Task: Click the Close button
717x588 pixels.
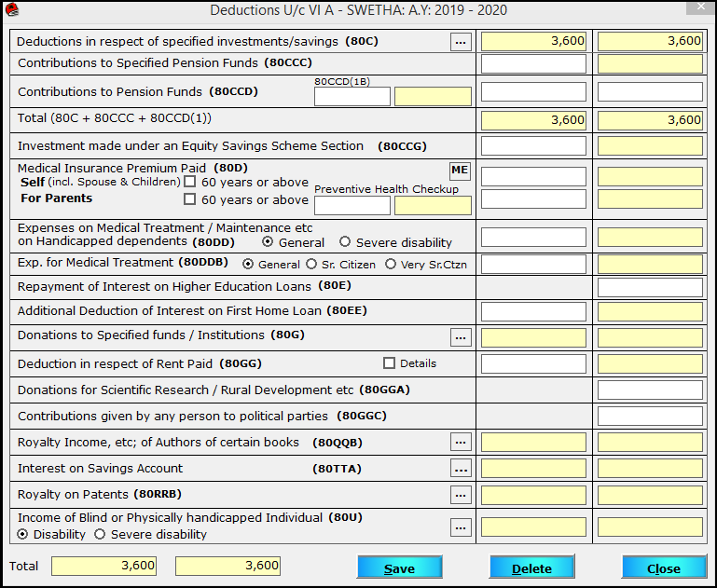Action: (664, 567)
